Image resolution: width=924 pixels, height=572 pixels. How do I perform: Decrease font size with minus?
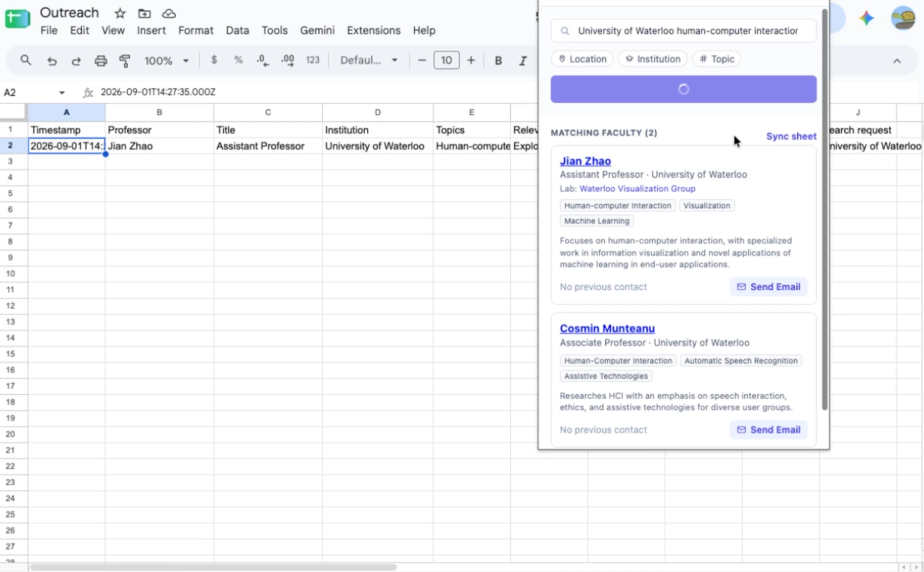point(422,61)
